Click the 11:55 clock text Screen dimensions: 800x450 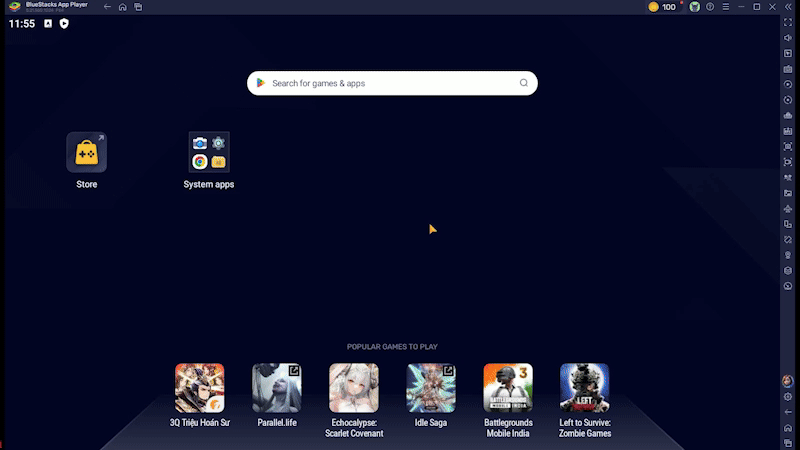(x=22, y=23)
